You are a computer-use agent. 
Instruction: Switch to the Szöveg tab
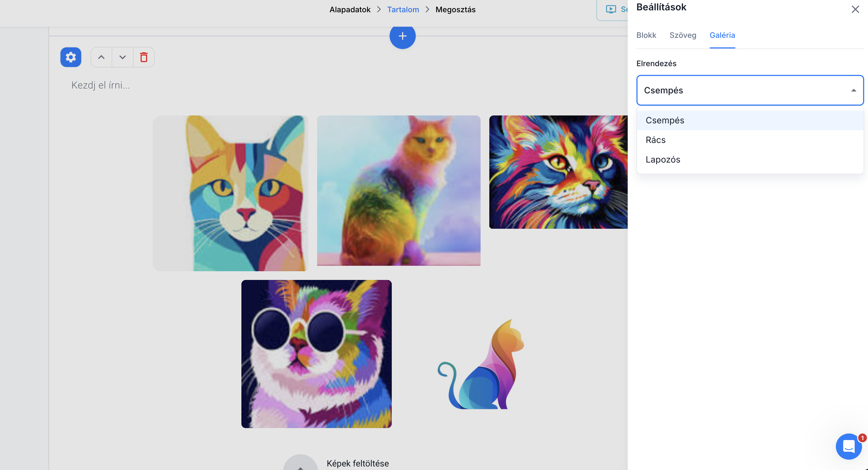(683, 35)
